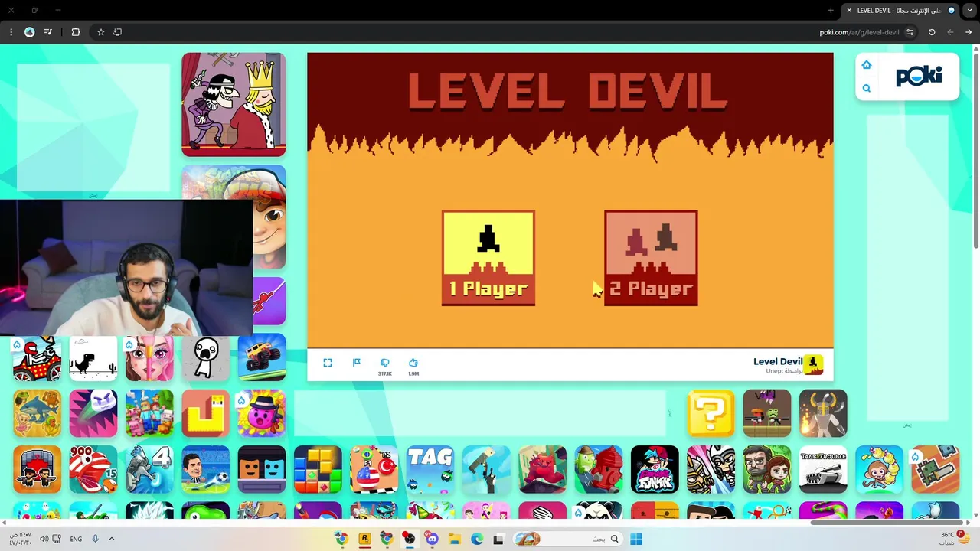Open the zombie survivors couple game

(x=767, y=470)
